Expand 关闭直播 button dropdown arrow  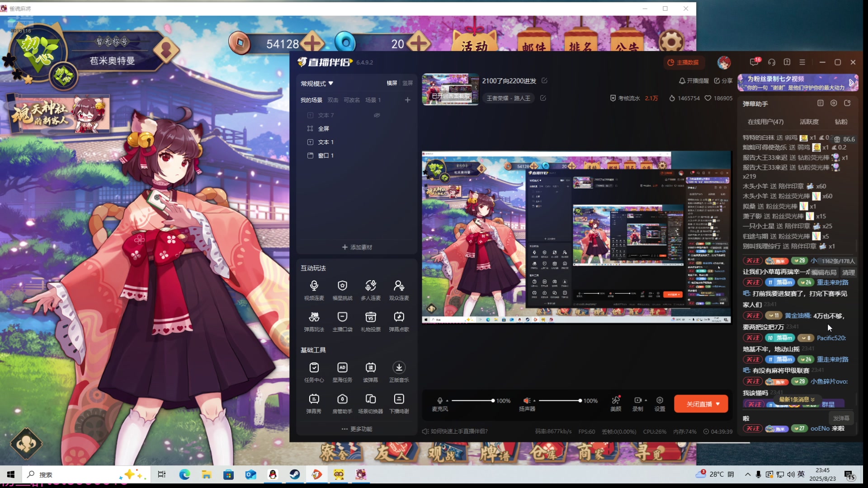(x=718, y=404)
